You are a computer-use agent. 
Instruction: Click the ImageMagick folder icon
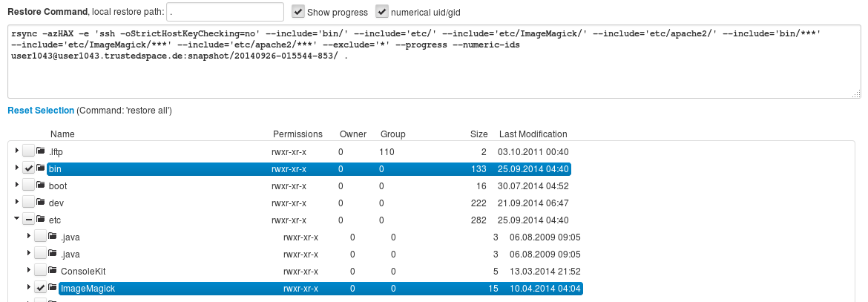53,289
